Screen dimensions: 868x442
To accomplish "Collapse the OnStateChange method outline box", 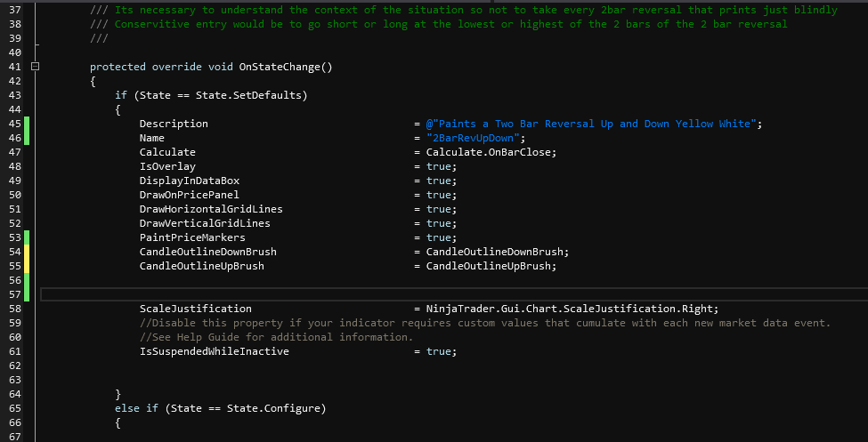I will tap(35, 67).
